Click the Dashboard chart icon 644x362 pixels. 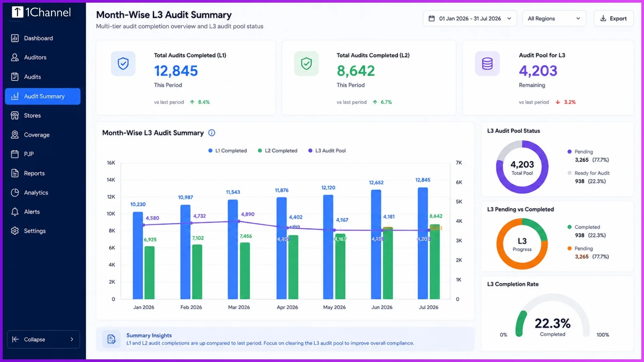coord(15,38)
